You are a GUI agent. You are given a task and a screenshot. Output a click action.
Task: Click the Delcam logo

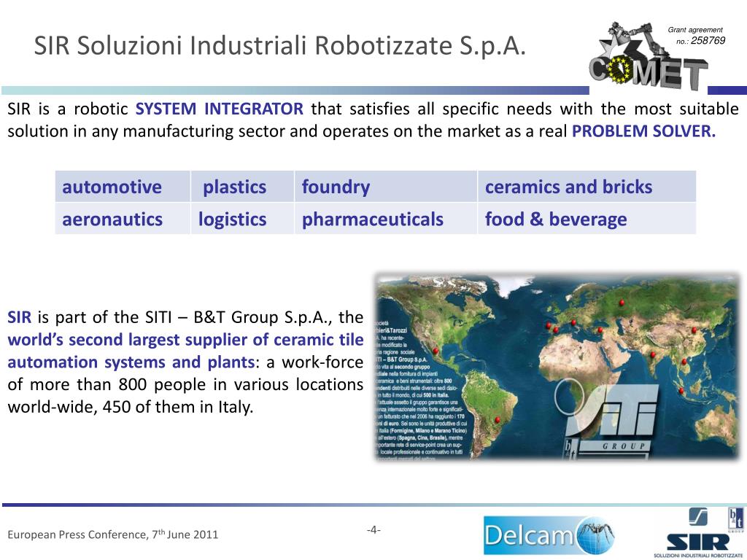click(549, 535)
